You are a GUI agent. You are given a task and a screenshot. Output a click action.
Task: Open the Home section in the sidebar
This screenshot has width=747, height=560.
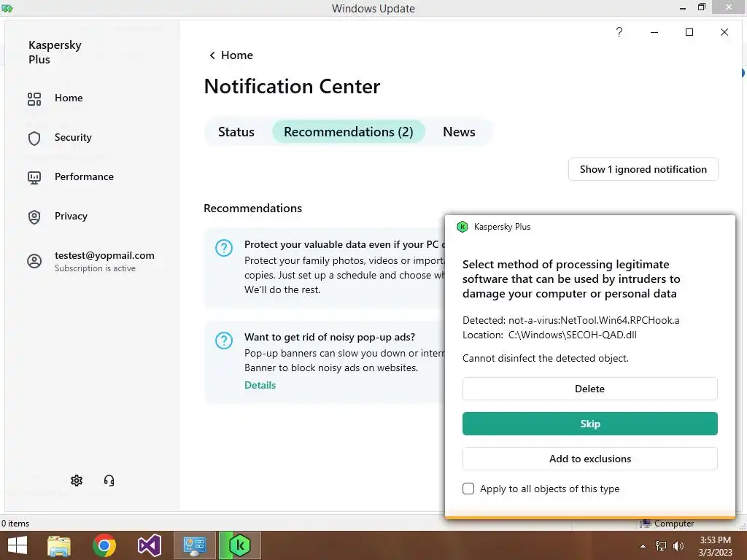(69, 98)
